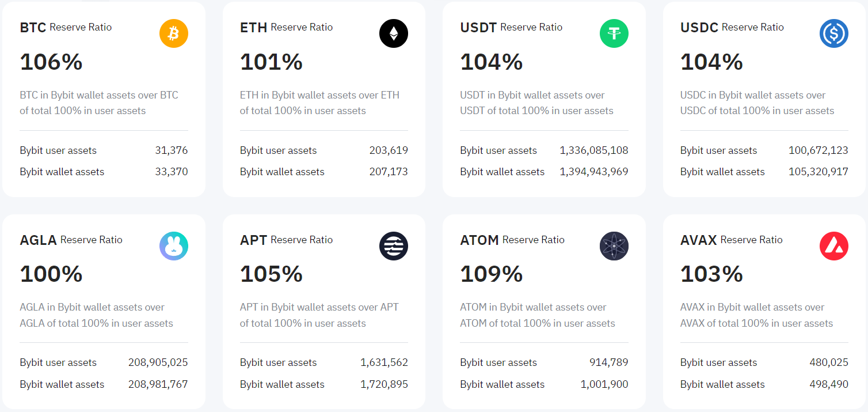The width and height of the screenshot is (868, 412).
Task: Click the ETH Bybit user assets 203,619
Action: coord(389,150)
